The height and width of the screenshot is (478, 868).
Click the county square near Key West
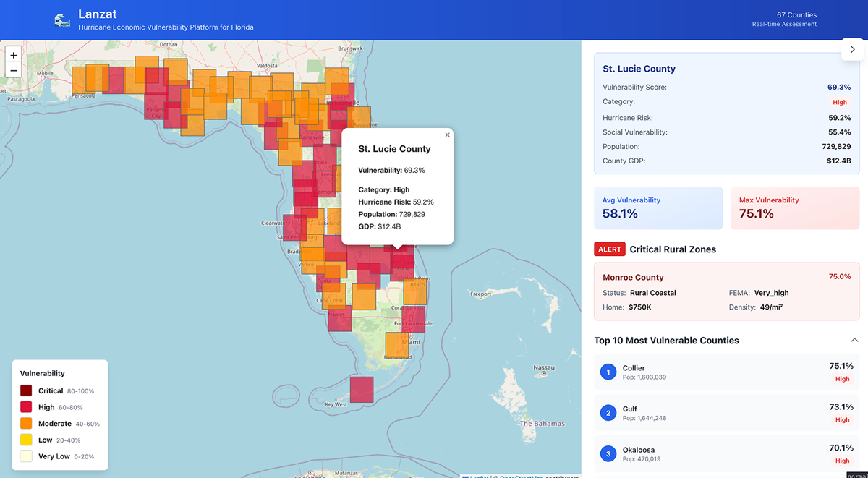(362, 390)
